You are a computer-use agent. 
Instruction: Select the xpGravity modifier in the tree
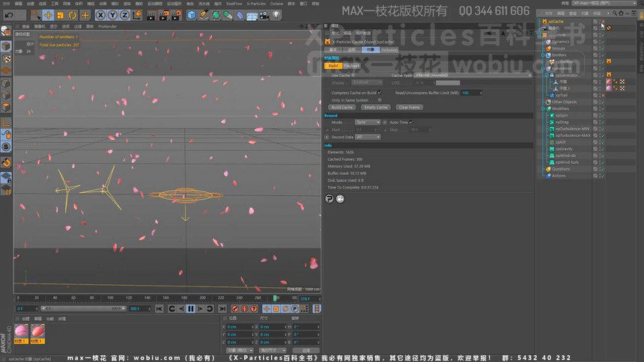click(564, 149)
